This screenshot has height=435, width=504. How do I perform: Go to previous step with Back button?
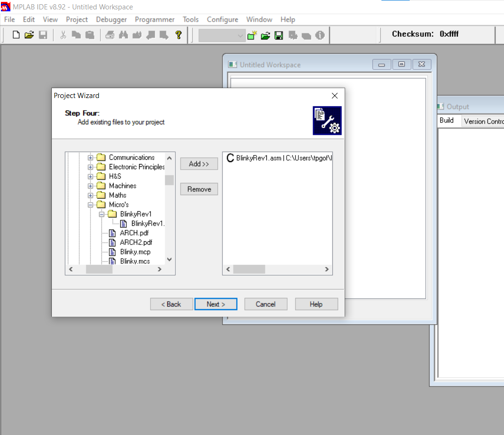coord(171,304)
